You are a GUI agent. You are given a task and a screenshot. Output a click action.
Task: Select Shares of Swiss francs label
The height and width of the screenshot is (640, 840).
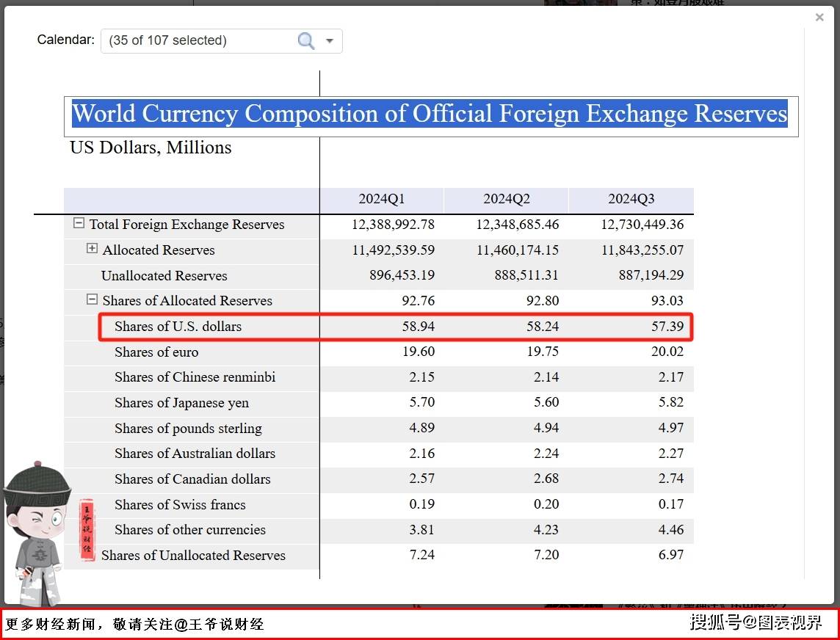point(180,505)
